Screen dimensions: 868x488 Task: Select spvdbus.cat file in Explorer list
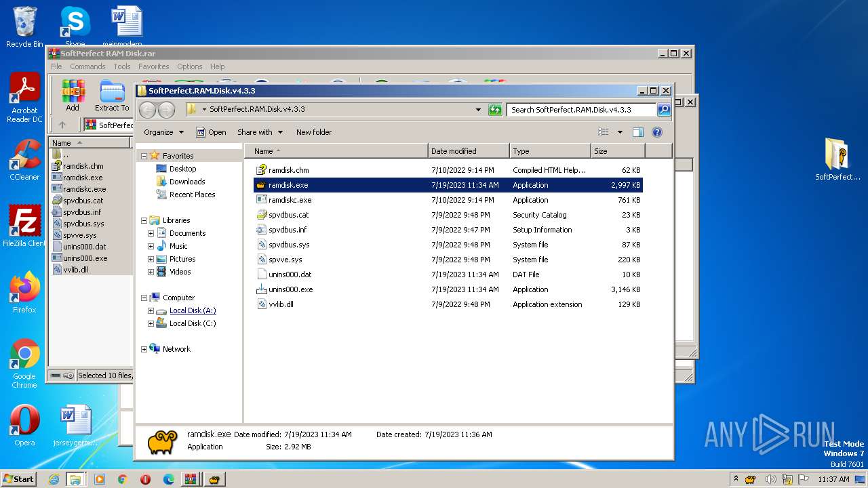coord(288,215)
